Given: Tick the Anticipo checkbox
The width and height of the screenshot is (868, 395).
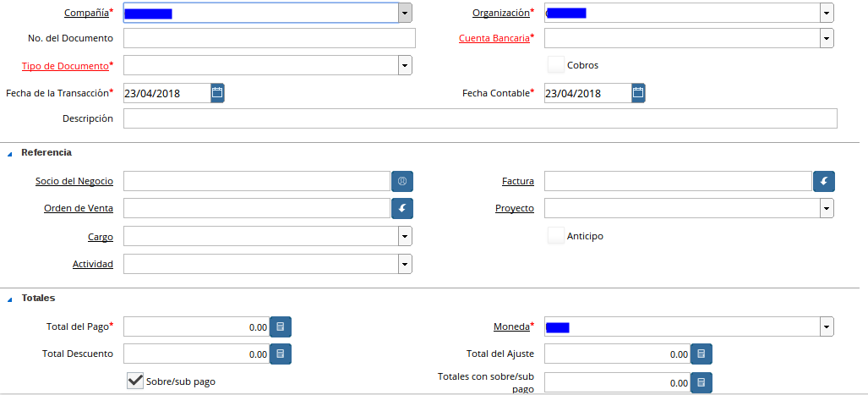Looking at the screenshot, I should [x=555, y=236].
